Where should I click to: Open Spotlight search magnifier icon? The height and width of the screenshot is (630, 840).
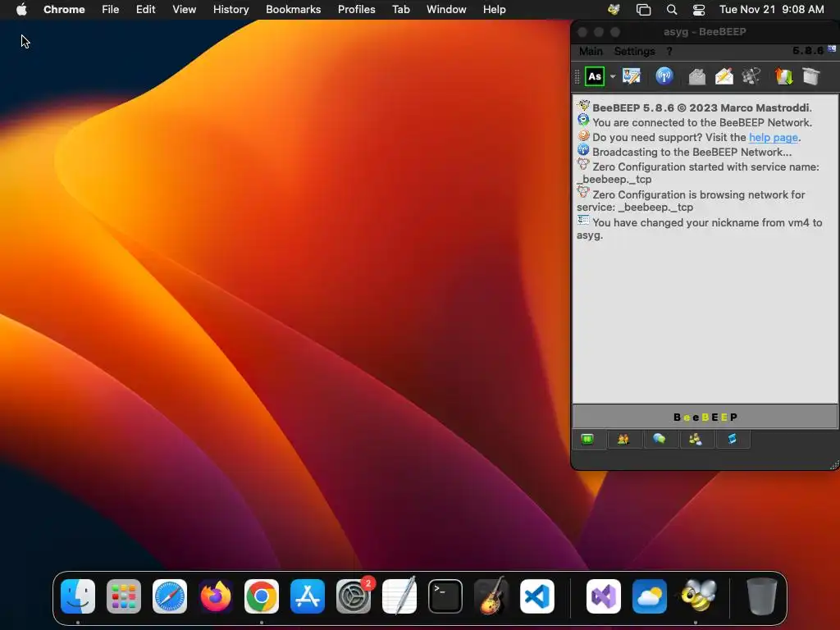(x=671, y=9)
